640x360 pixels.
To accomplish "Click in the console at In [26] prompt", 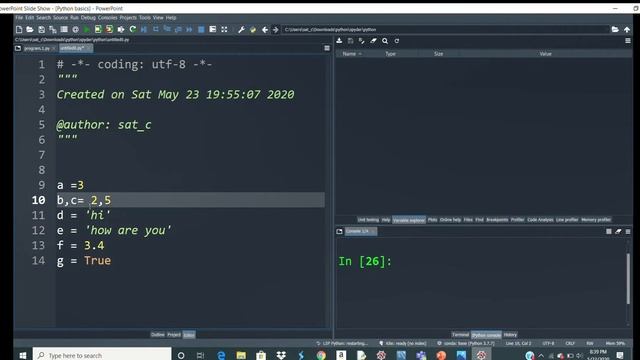I will 365,261.
